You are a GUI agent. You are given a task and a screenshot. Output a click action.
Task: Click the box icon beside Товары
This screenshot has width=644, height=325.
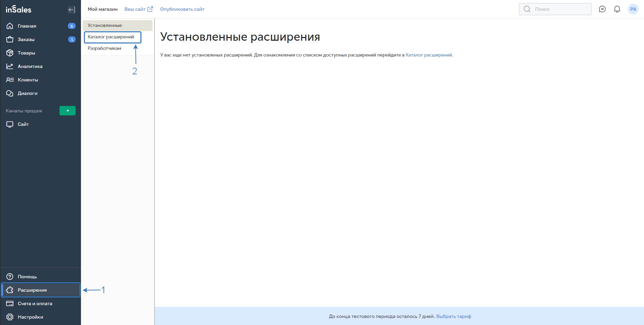tap(10, 53)
